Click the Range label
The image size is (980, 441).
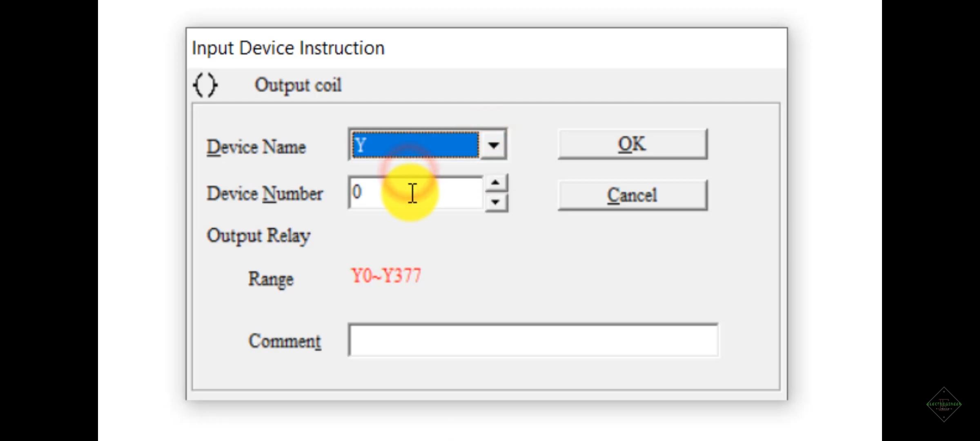[271, 279]
